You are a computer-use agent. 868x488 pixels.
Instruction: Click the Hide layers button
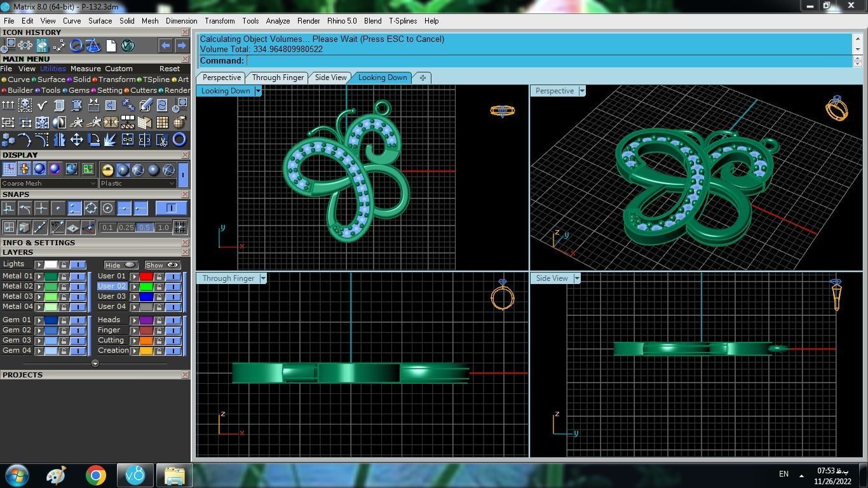120,265
